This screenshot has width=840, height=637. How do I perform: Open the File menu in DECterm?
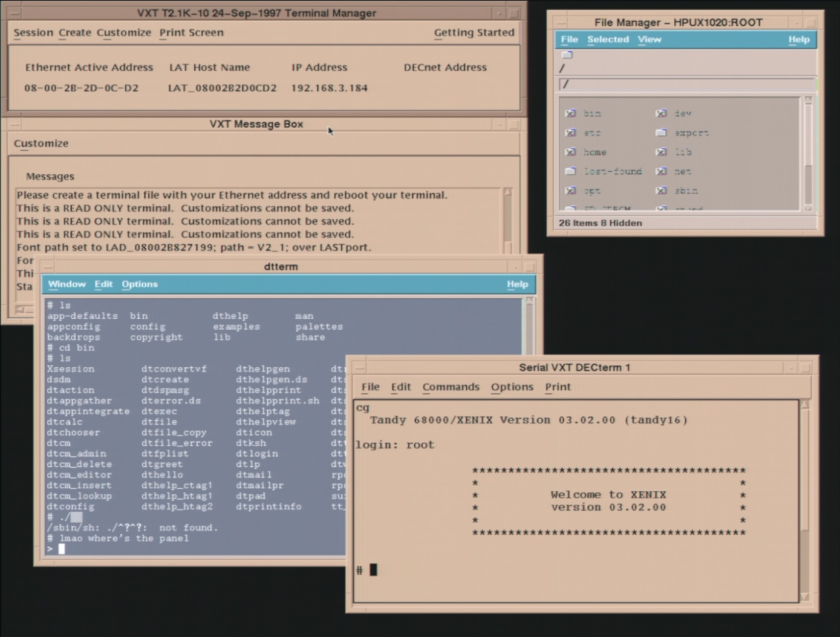point(371,387)
